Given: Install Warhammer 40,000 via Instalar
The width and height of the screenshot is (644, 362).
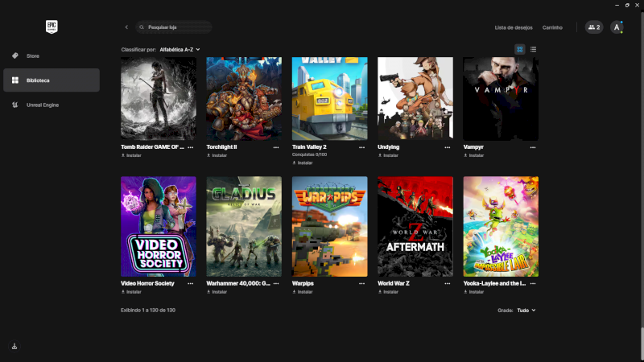Looking at the screenshot, I should [x=217, y=292].
